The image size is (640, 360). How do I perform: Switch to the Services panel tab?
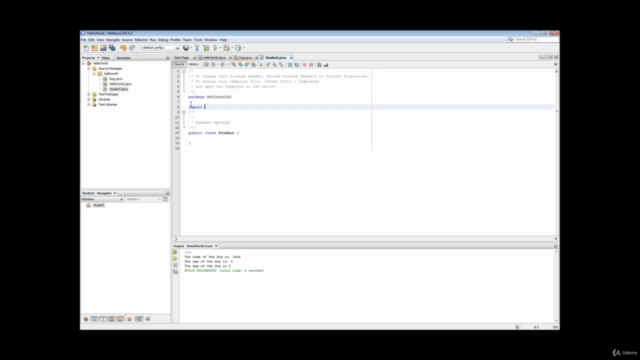123,58
